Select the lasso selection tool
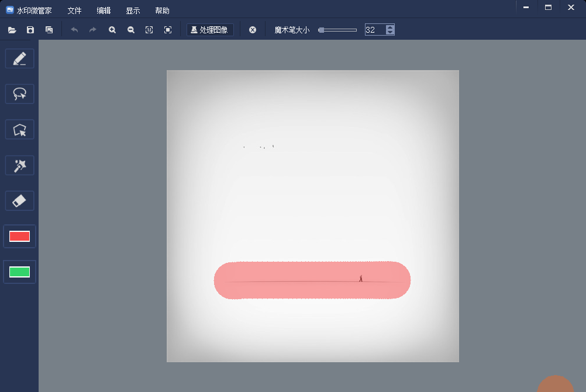This screenshot has width=586, height=392. (x=19, y=94)
